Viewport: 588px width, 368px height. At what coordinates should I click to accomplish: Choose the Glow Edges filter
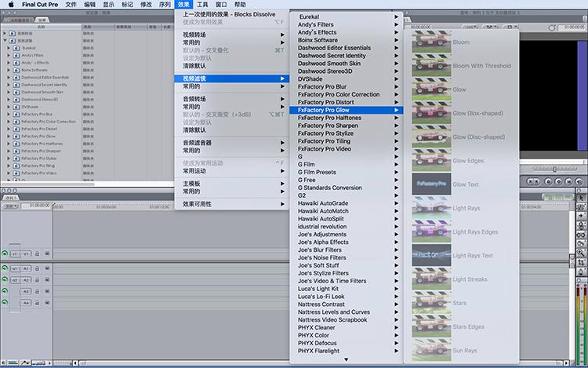461,161
